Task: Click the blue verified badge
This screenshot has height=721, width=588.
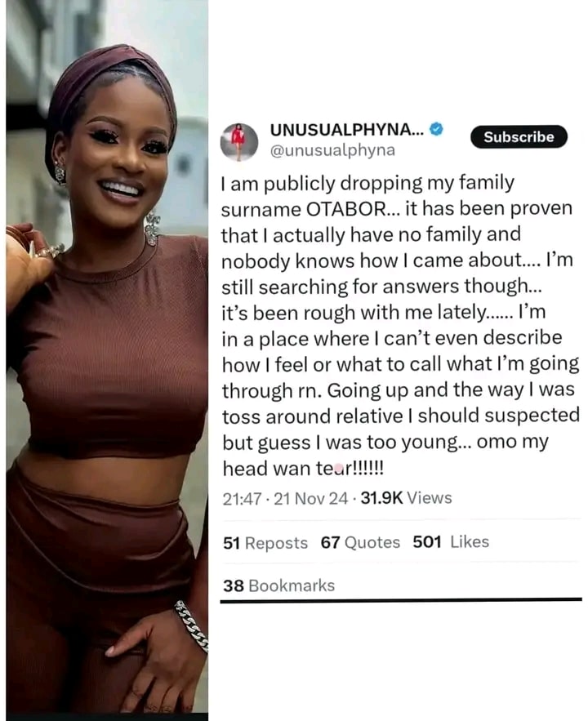Action: (436, 130)
